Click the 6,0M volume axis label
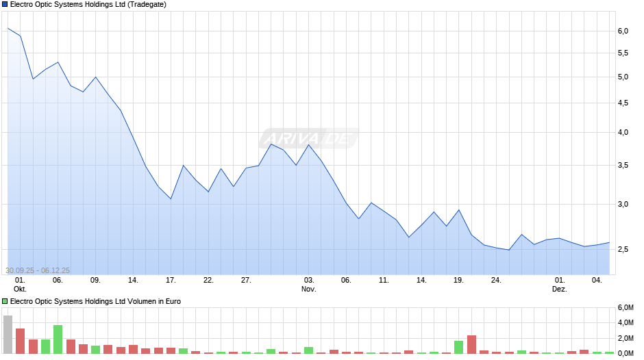 click(x=626, y=307)
